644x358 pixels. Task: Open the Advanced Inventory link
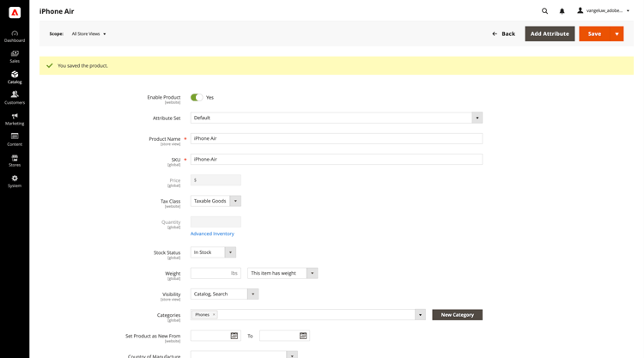pos(212,234)
